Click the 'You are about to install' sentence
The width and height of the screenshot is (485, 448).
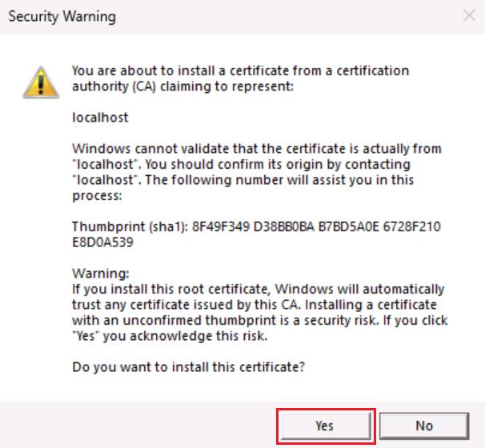[240, 78]
